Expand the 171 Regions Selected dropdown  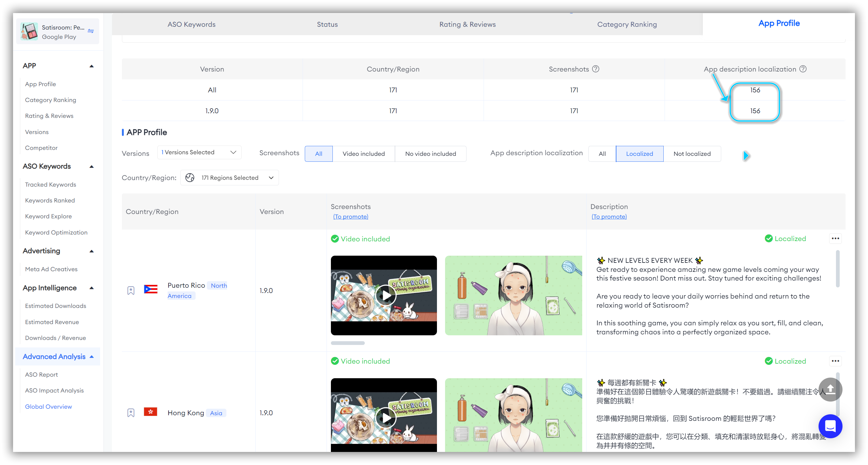pos(229,177)
